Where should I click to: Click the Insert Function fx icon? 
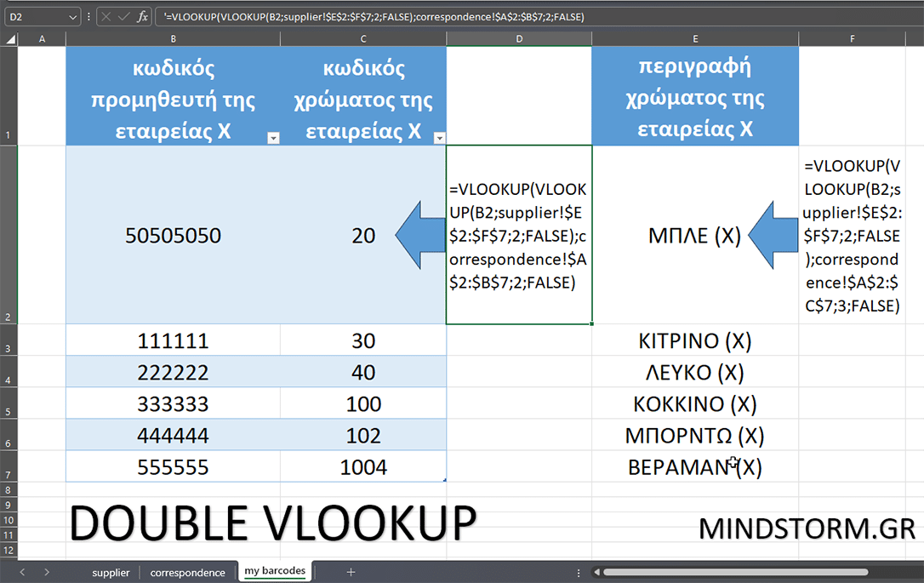coord(143,16)
